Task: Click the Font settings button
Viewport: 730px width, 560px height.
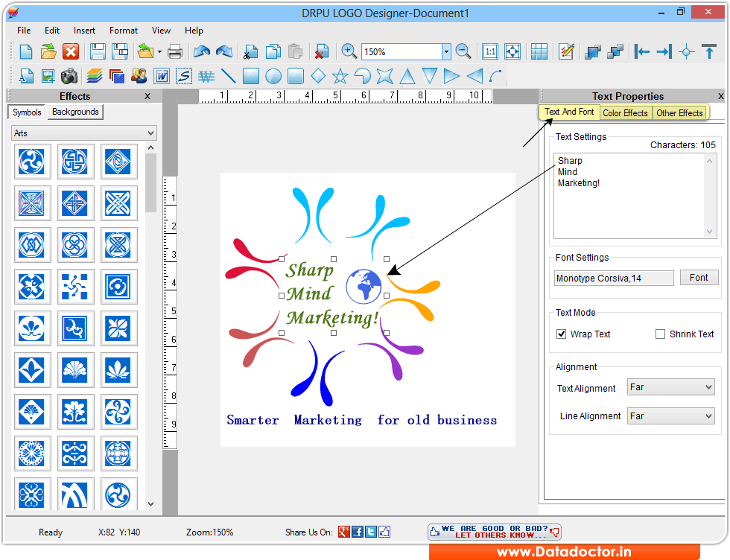Action: pos(699,277)
